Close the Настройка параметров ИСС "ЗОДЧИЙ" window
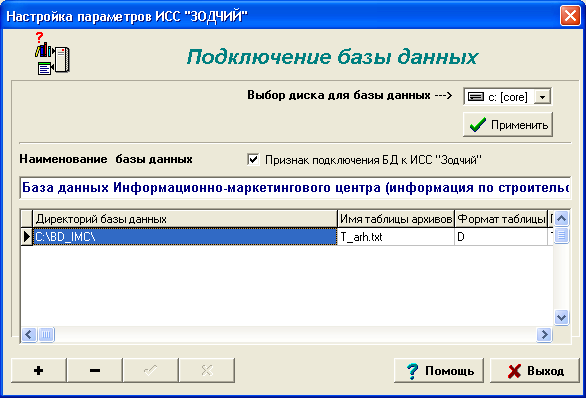The height and width of the screenshot is (398, 586). pyautogui.click(x=570, y=16)
